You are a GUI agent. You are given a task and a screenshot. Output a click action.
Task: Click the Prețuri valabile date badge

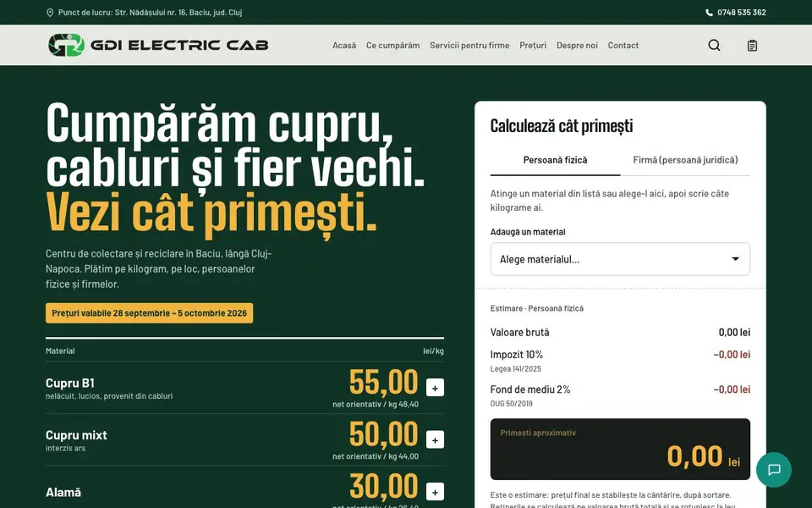click(149, 313)
